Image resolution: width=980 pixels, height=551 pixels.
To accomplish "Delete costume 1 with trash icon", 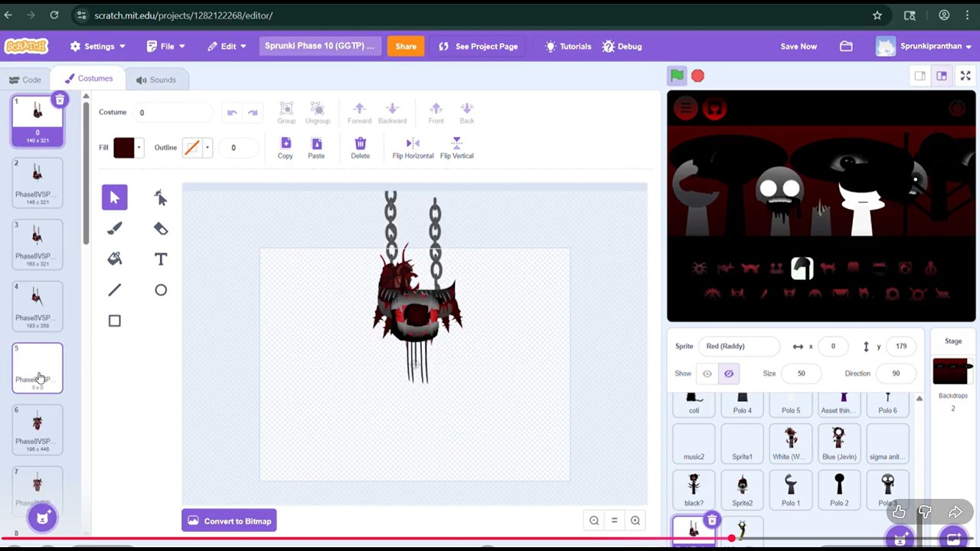I will click(60, 99).
